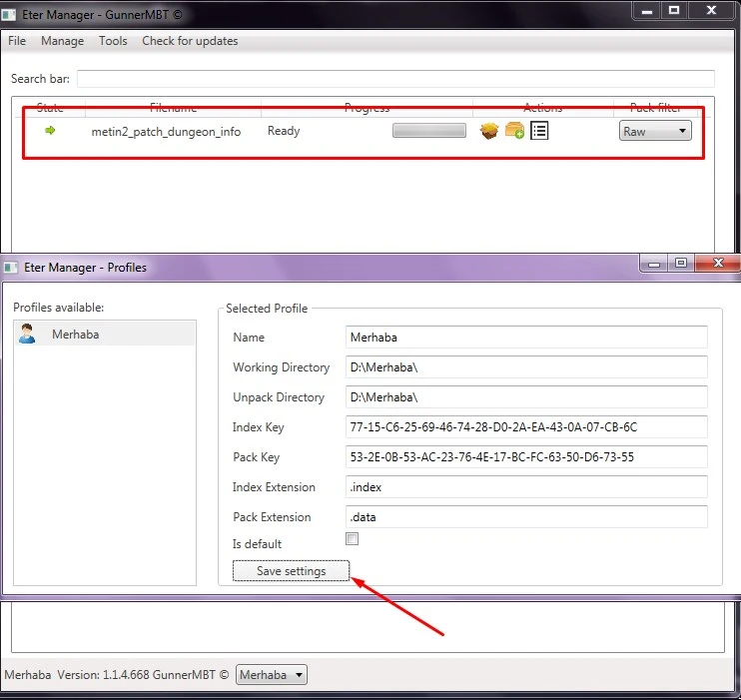Minimize the Profiles window
Image resolution: width=741 pixels, height=700 pixels.
click(654, 264)
